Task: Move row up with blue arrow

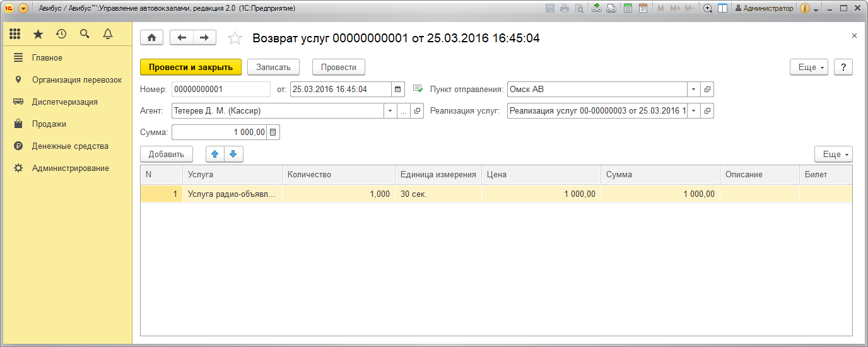Action: tap(215, 154)
